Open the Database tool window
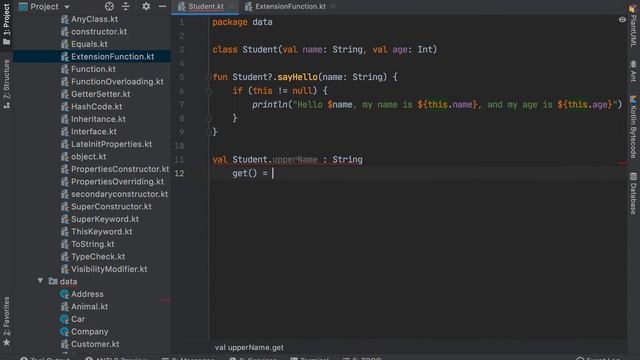Image resolution: width=640 pixels, height=360 pixels. (x=633, y=193)
